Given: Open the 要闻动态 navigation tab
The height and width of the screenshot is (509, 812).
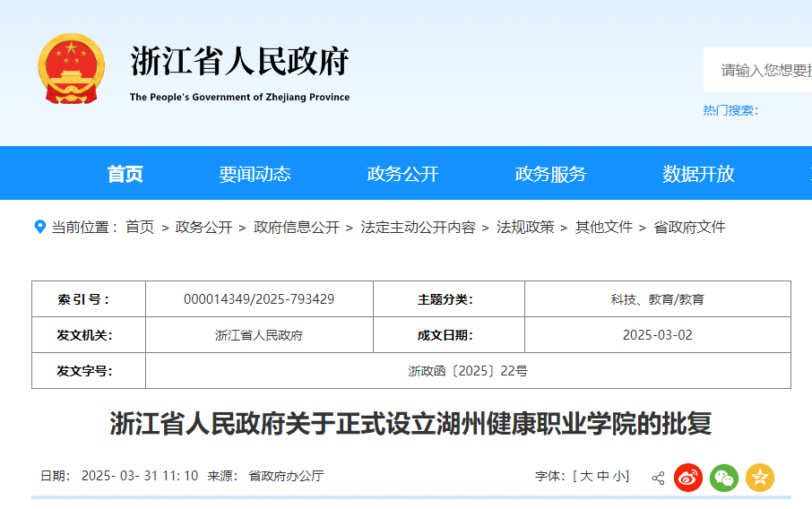Looking at the screenshot, I should 255,174.
